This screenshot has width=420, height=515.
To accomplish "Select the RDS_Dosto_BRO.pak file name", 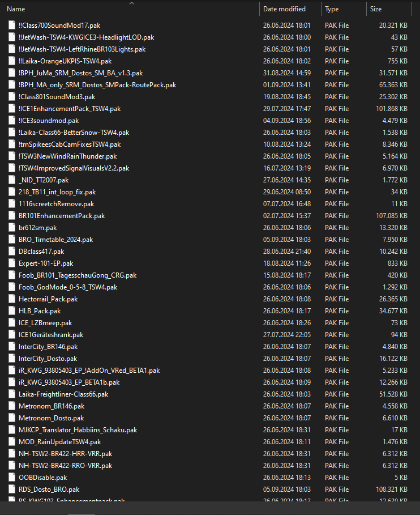I will pyautogui.click(x=49, y=490).
